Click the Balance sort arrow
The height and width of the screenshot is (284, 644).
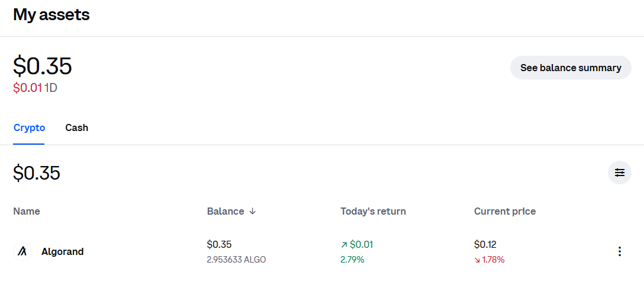[x=253, y=211]
